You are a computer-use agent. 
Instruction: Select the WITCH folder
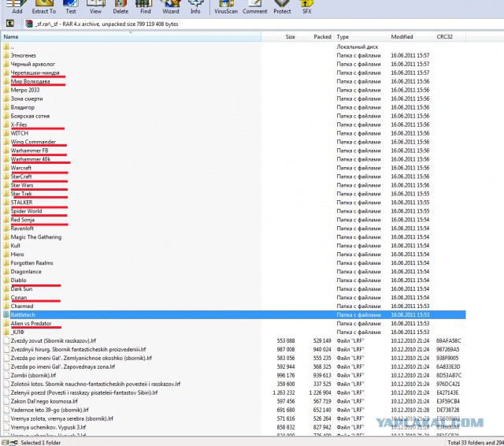(x=234, y=133)
